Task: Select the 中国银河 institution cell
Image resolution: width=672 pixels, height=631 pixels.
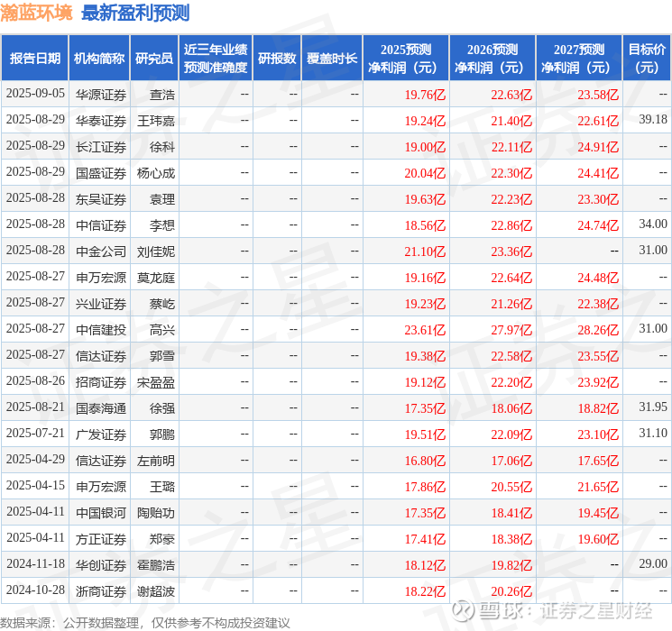Action: (x=101, y=513)
